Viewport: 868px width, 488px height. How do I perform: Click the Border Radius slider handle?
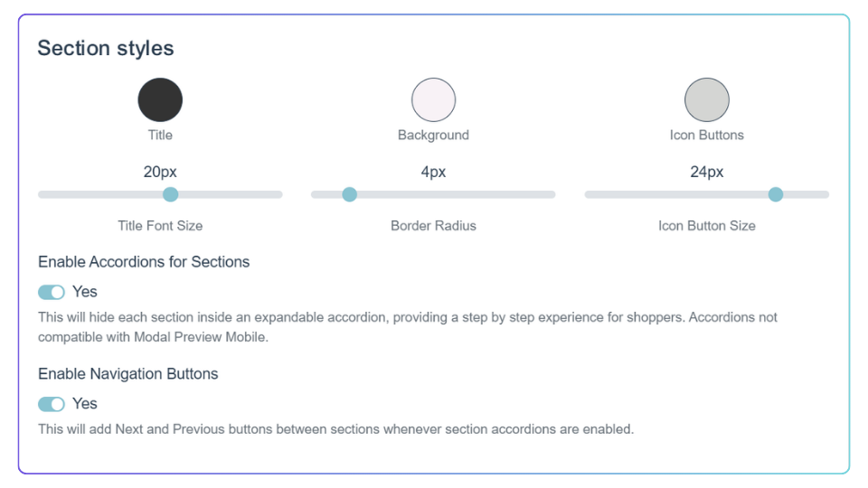click(x=349, y=194)
